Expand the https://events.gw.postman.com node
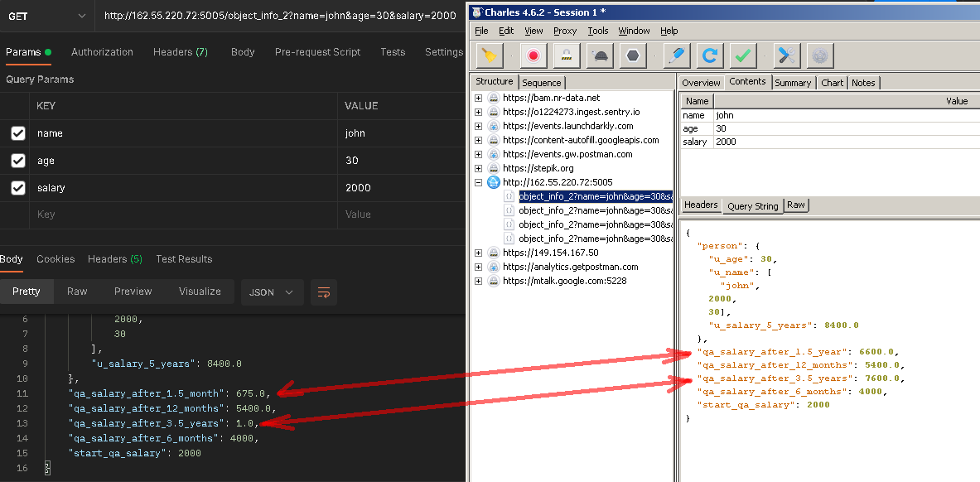This screenshot has width=980, height=482. click(x=479, y=154)
